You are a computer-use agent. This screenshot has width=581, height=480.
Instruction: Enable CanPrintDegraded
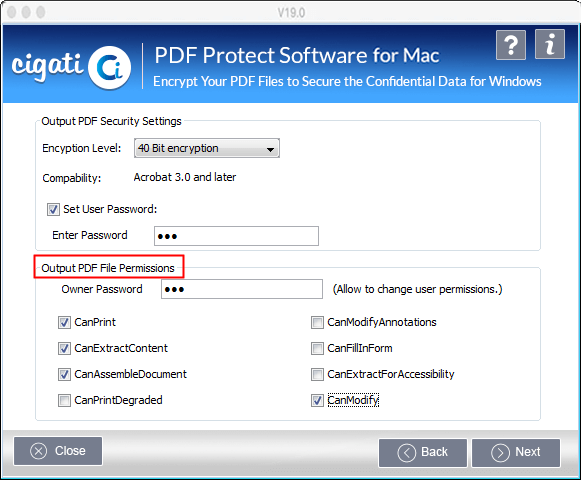point(64,400)
